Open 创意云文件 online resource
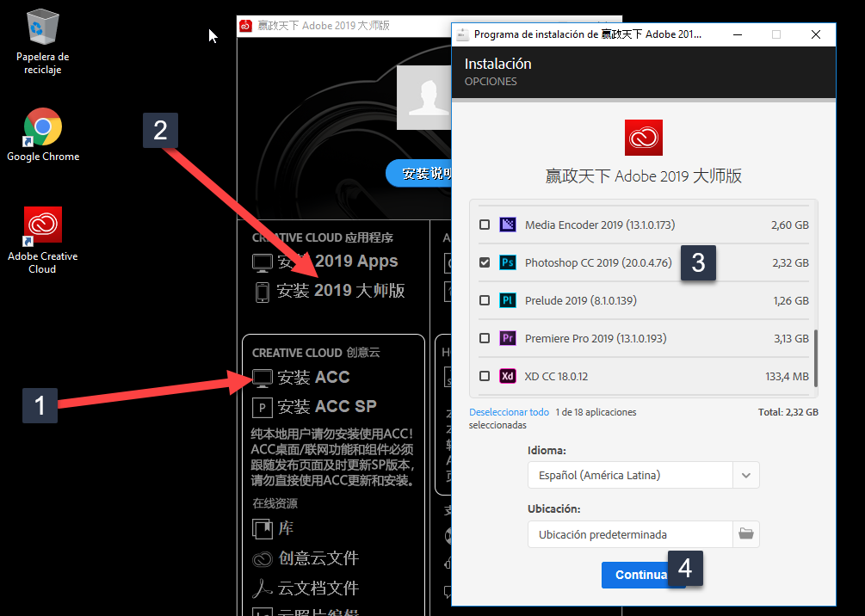The image size is (865, 616). pyautogui.click(x=318, y=558)
